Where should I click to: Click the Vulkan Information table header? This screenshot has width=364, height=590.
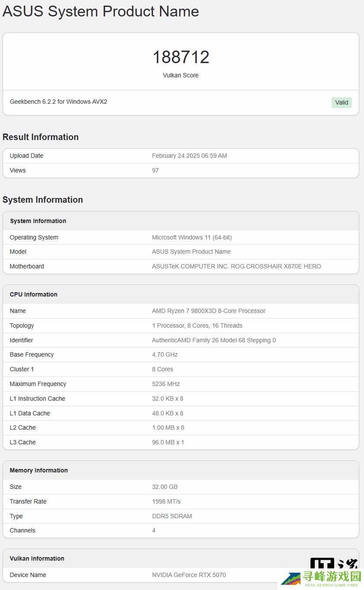pyautogui.click(x=37, y=558)
